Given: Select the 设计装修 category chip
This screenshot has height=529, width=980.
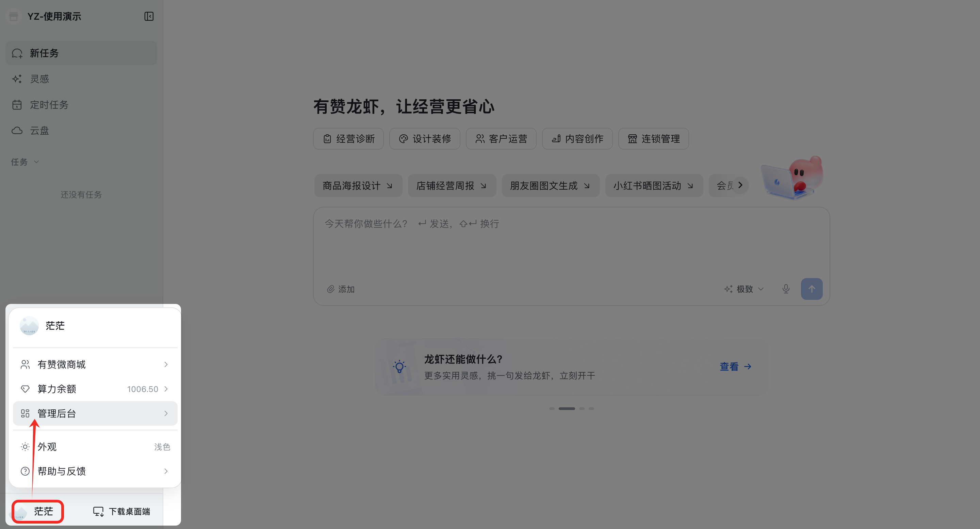Looking at the screenshot, I should pos(425,139).
